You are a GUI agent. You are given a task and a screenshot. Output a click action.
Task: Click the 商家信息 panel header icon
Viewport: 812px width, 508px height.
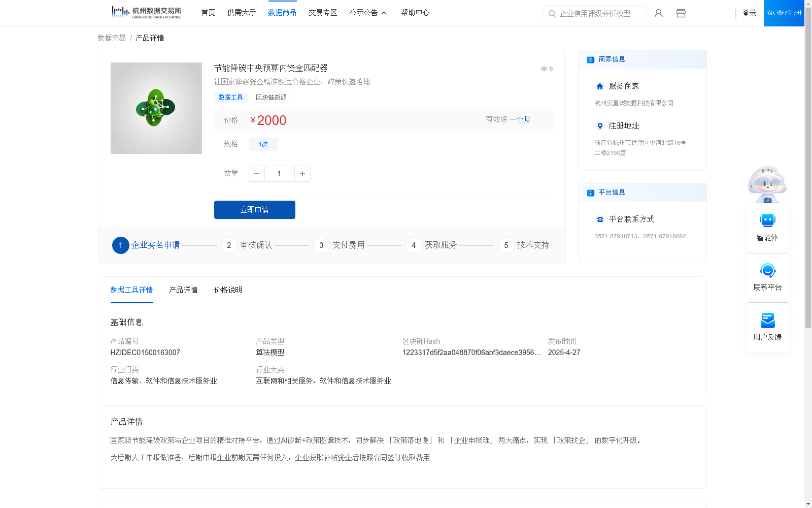(590, 59)
